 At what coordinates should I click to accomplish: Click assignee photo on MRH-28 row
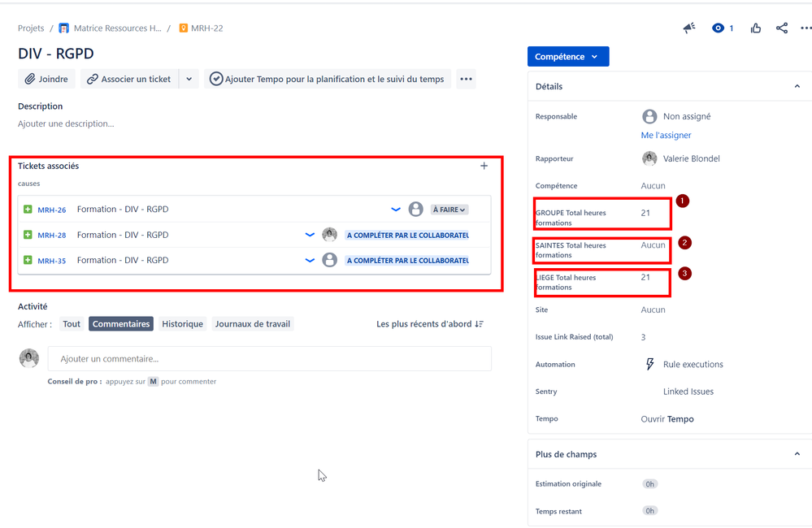[x=329, y=235]
